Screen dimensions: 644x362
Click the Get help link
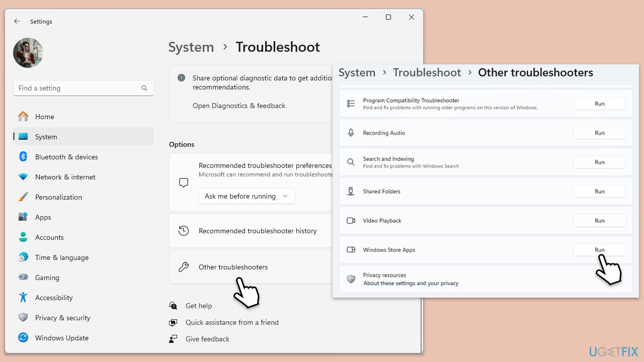coord(198,306)
